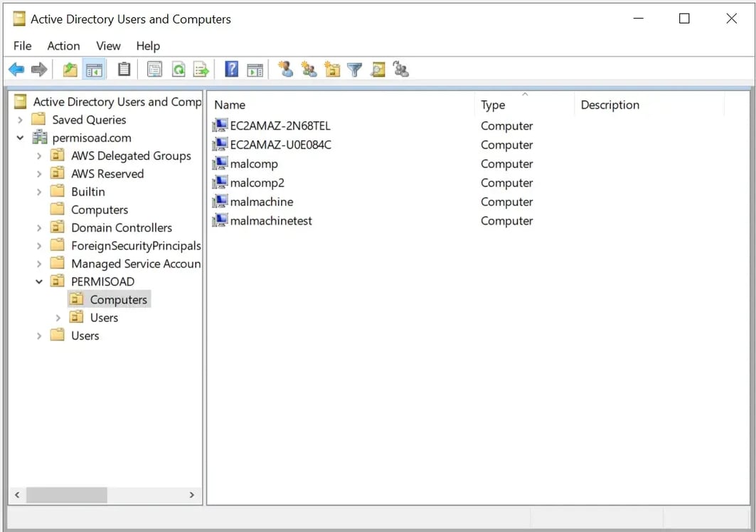
Task: Open the Action menu
Action: pos(63,46)
